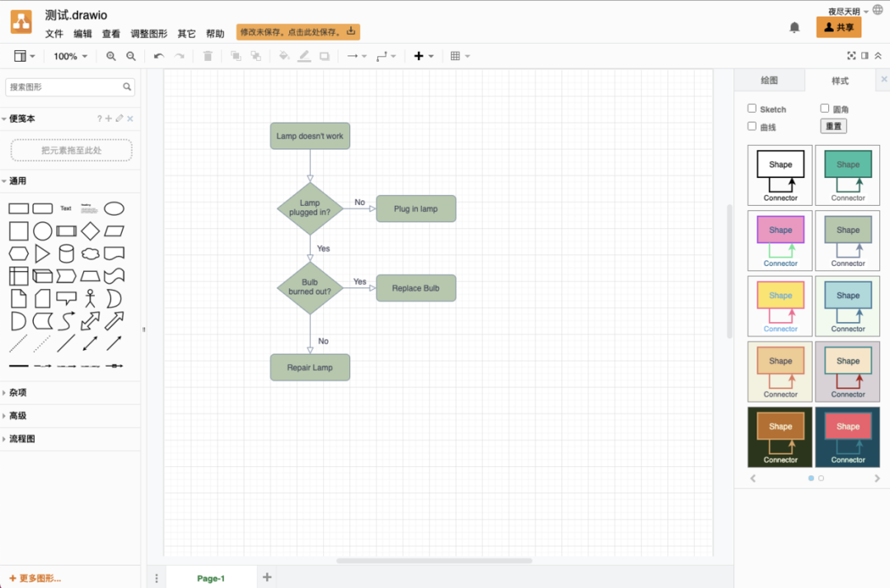Add a new page with plus
Image resolution: width=890 pixels, height=588 pixels.
click(267, 577)
